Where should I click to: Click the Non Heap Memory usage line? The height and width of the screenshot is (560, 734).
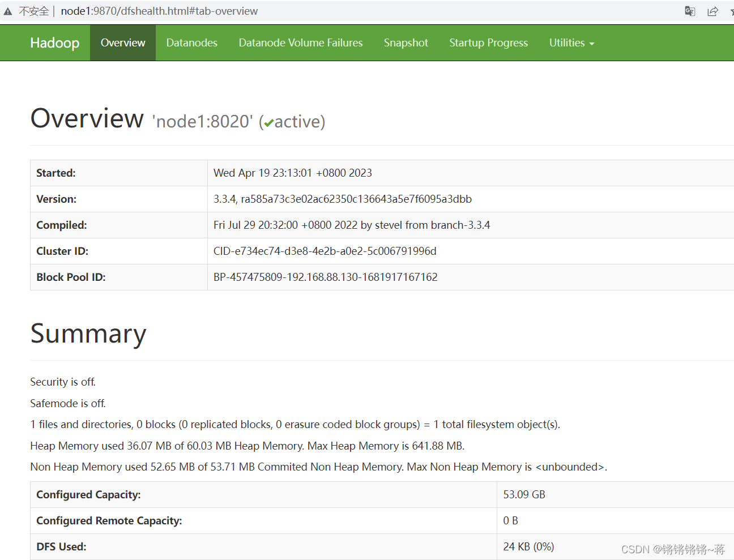coord(319,467)
